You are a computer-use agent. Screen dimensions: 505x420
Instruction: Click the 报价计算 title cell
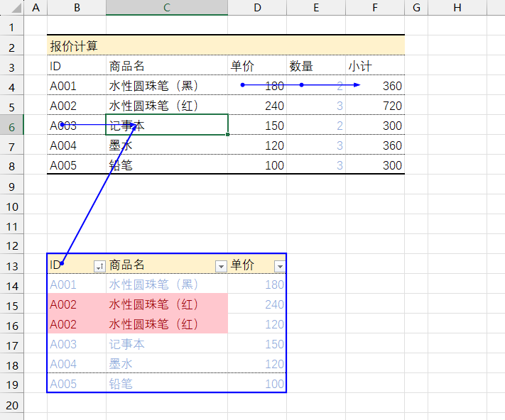(75, 46)
